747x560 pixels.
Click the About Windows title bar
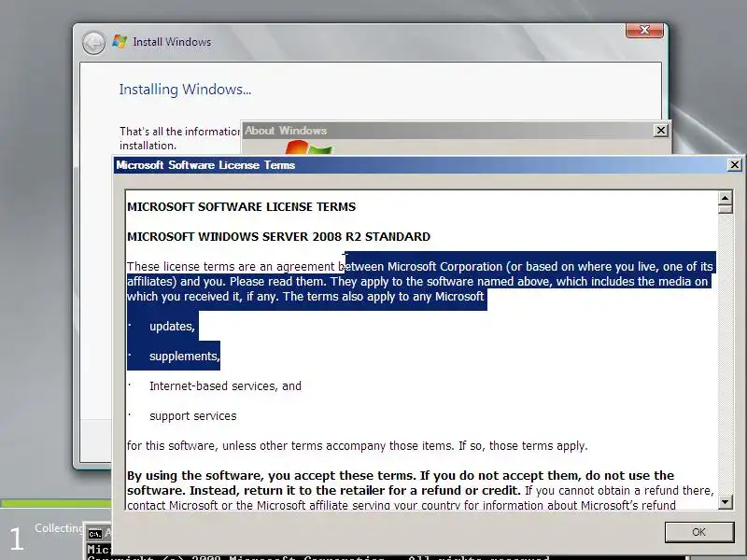448,130
